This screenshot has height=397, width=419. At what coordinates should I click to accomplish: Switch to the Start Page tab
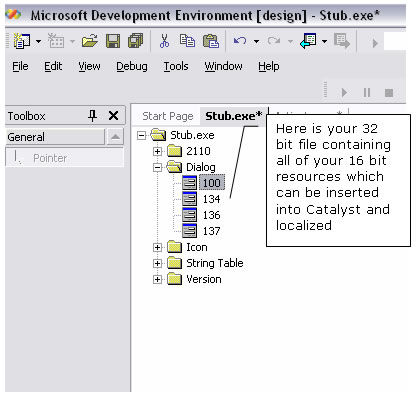[x=168, y=116]
